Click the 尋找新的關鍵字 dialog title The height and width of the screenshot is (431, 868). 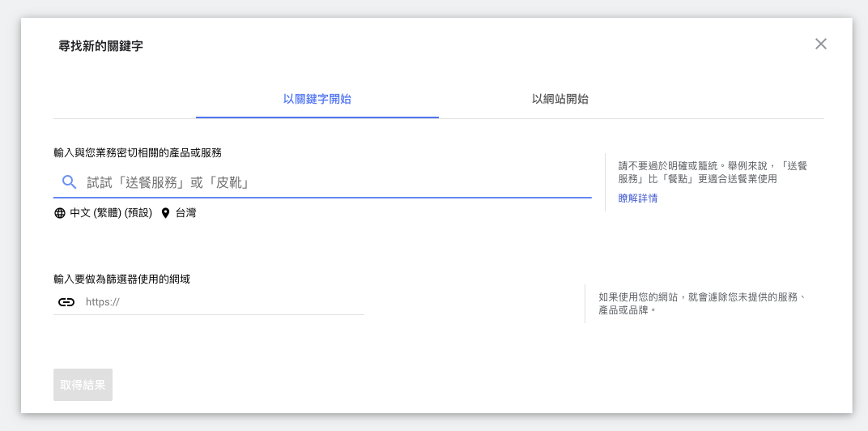(x=100, y=46)
